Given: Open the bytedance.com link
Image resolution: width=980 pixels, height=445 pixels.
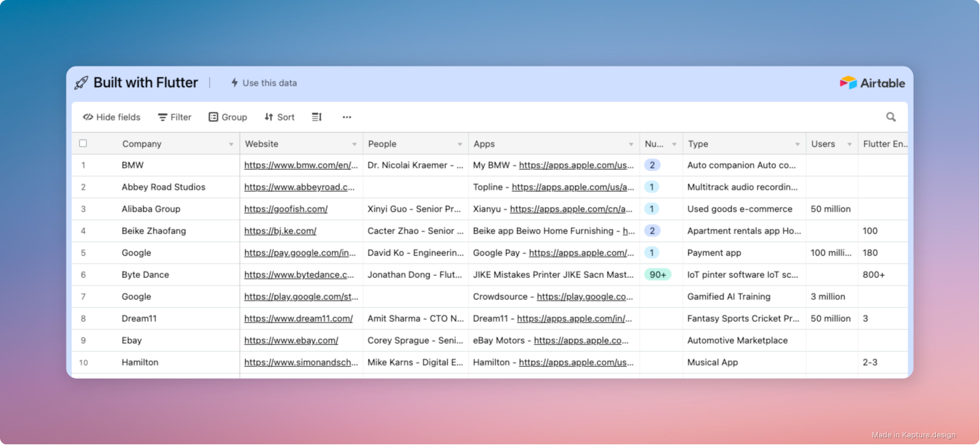Looking at the screenshot, I should coord(300,275).
